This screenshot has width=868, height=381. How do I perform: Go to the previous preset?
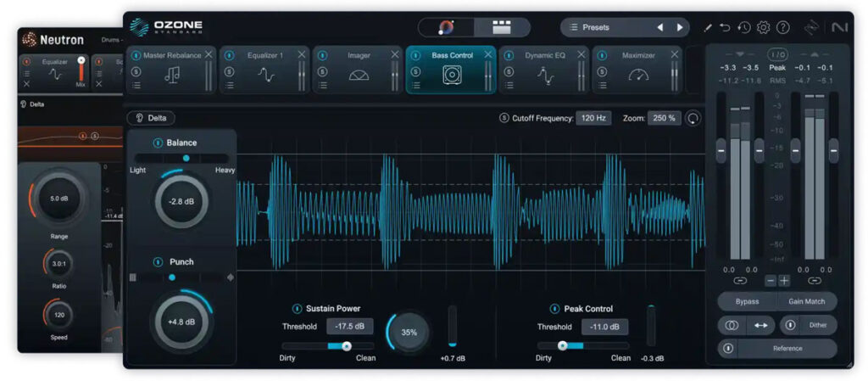click(659, 27)
